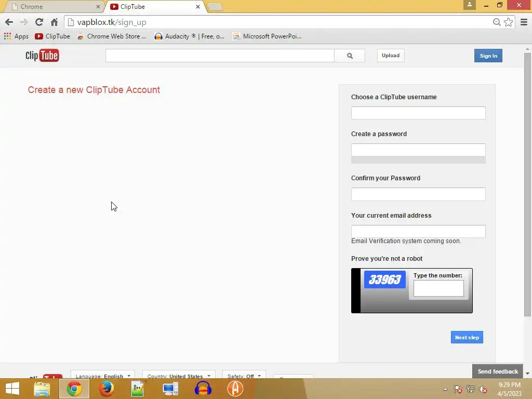Viewport: 532px width, 399px height.
Task: Click the Upload button
Action: (391, 56)
